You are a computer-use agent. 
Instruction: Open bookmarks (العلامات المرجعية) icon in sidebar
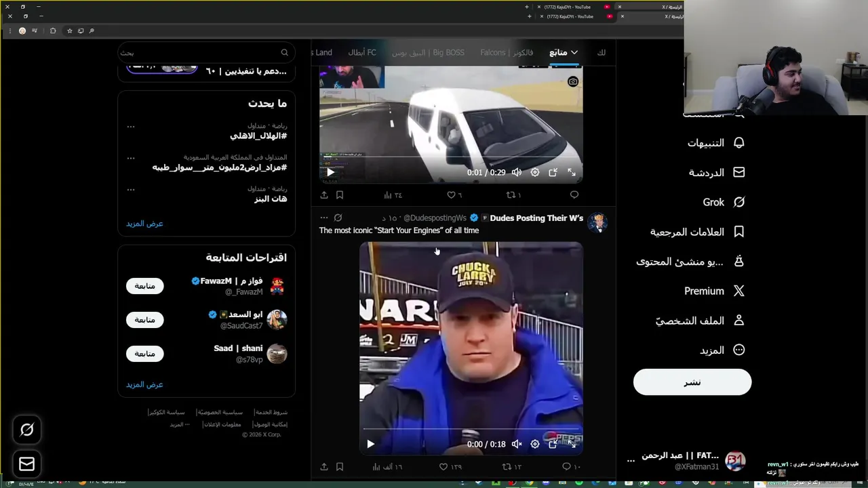(x=739, y=232)
